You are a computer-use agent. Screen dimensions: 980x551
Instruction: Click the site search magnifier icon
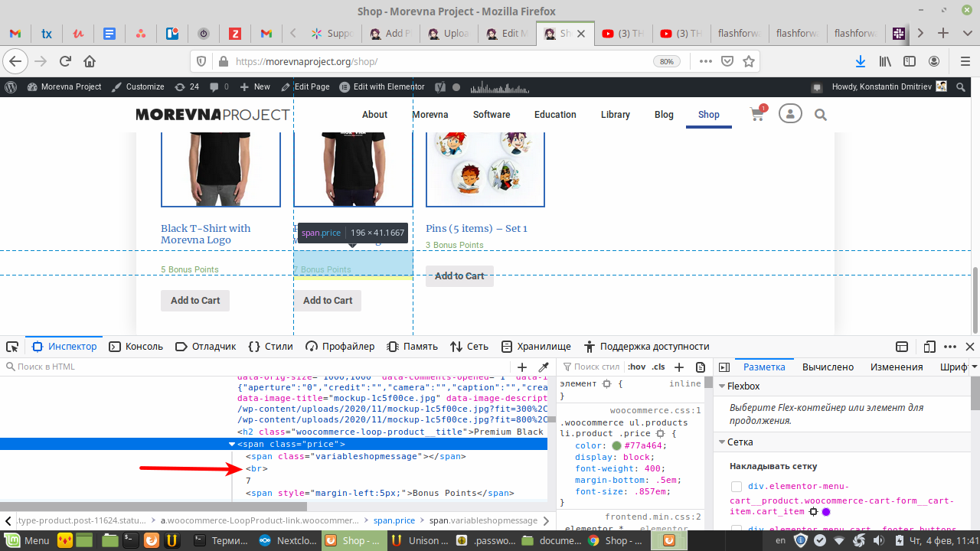[x=821, y=115]
